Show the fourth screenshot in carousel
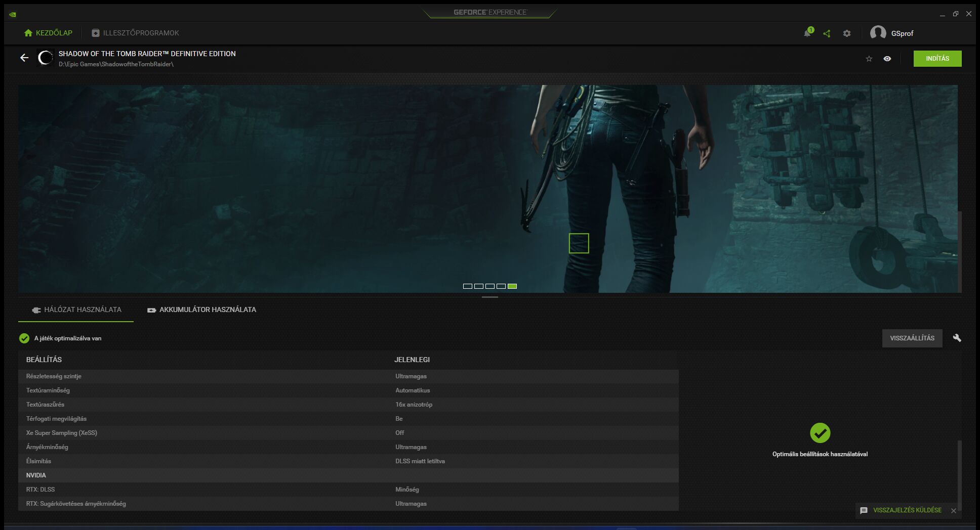The width and height of the screenshot is (980, 530). (501, 286)
